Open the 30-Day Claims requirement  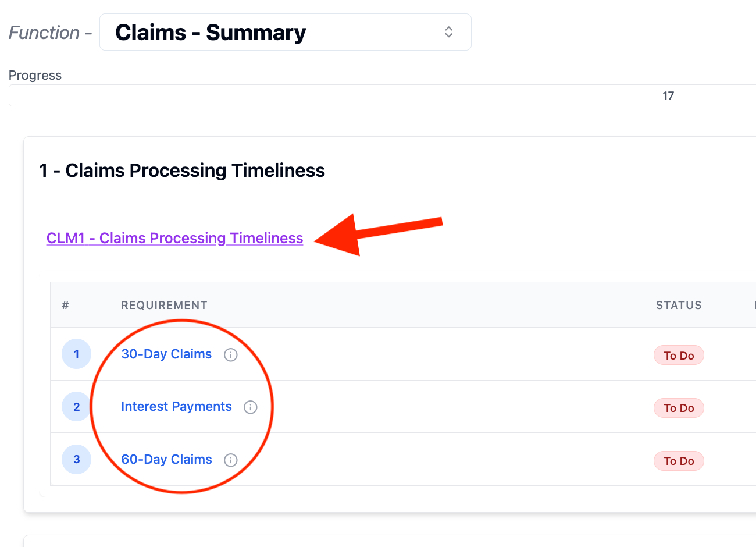[x=166, y=354]
